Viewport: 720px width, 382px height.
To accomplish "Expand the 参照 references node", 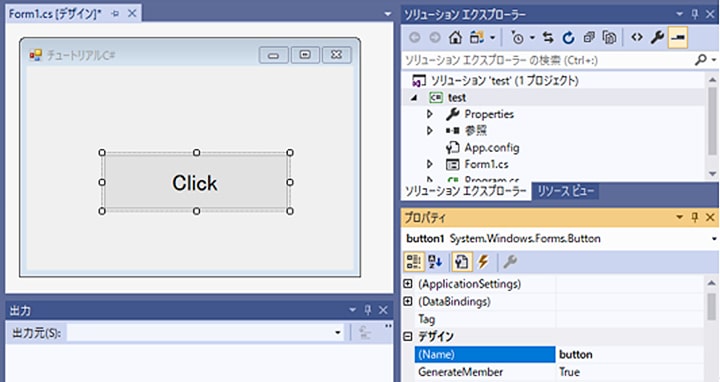I will click(430, 131).
